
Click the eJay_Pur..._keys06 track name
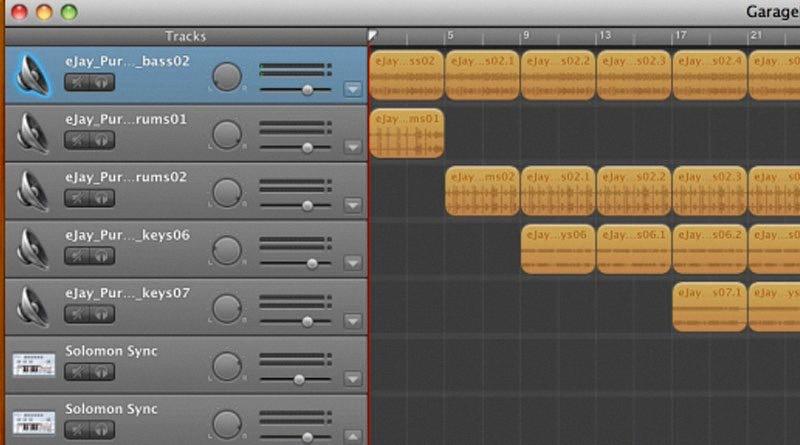pos(127,235)
